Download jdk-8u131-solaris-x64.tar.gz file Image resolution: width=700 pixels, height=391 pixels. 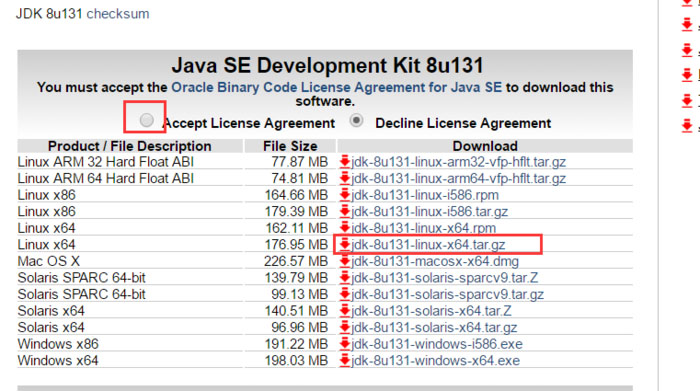tap(434, 327)
